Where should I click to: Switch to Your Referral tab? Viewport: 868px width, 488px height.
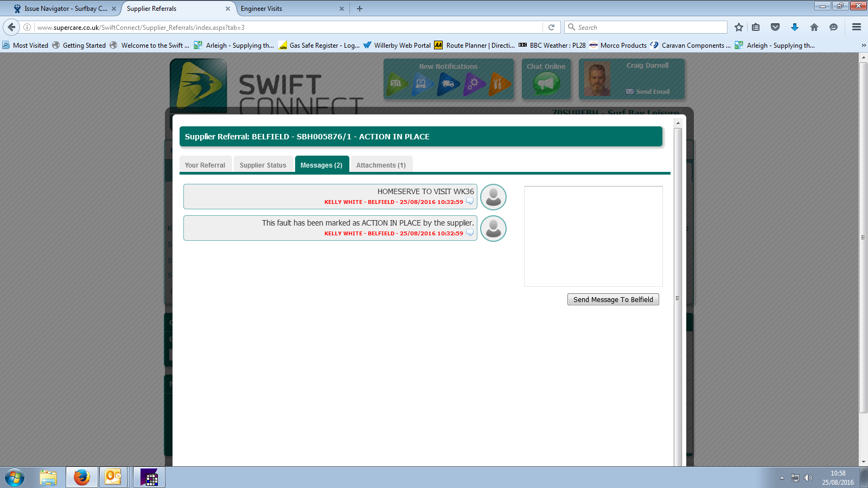pos(205,165)
